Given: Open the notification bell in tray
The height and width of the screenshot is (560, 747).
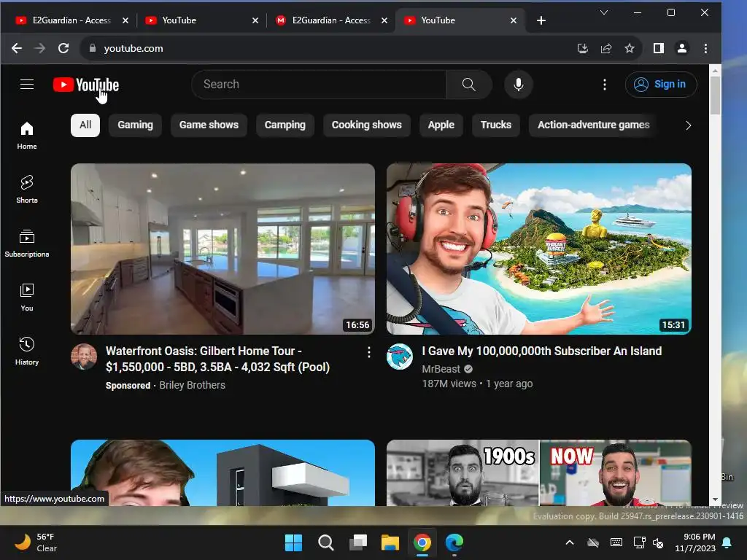Looking at the screenshot, I should click(x=727, y=542).
